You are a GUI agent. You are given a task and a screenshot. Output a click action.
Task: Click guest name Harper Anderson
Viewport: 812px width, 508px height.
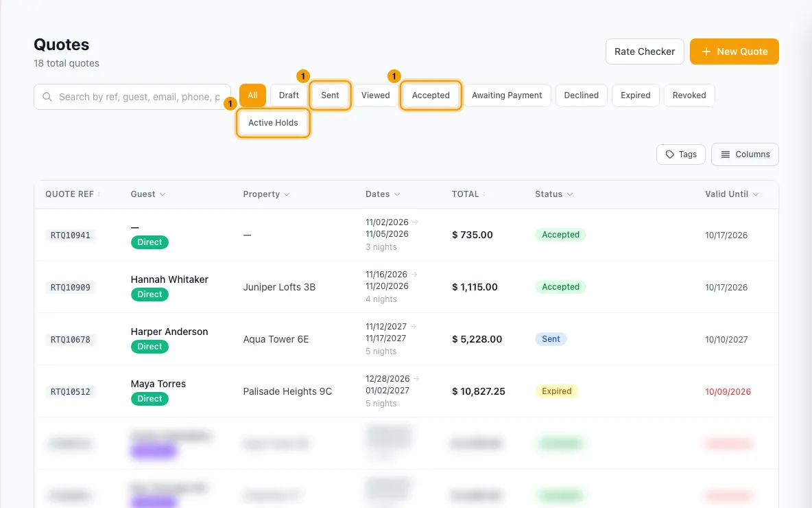(x=169, y=332)
